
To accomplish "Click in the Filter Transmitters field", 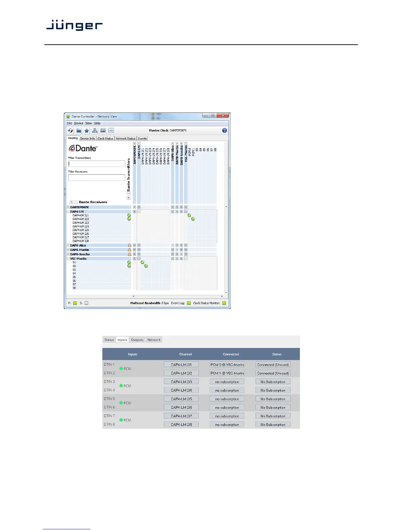I will pyautogui.click(x=97, y=164).
